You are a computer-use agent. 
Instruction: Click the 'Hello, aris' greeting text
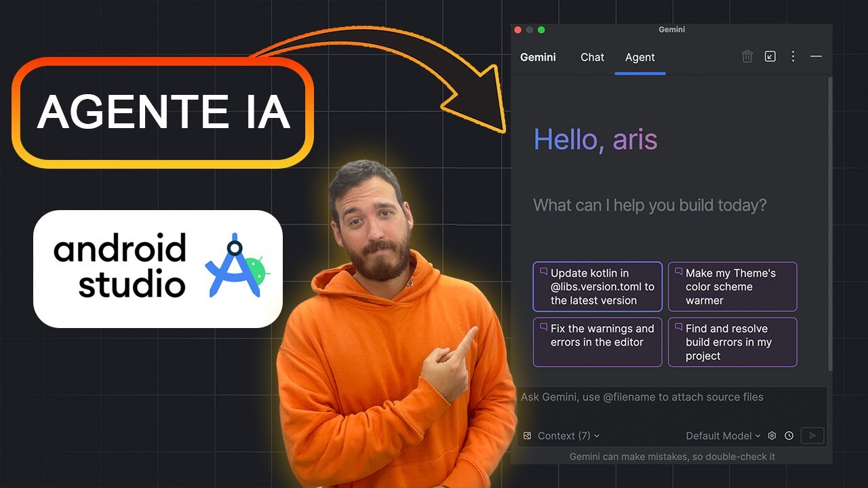tap(595, 140)
